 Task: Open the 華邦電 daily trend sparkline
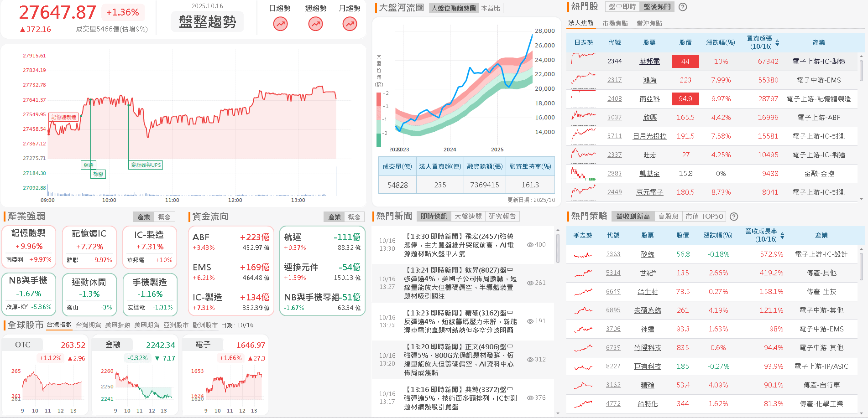coord(583,61)
